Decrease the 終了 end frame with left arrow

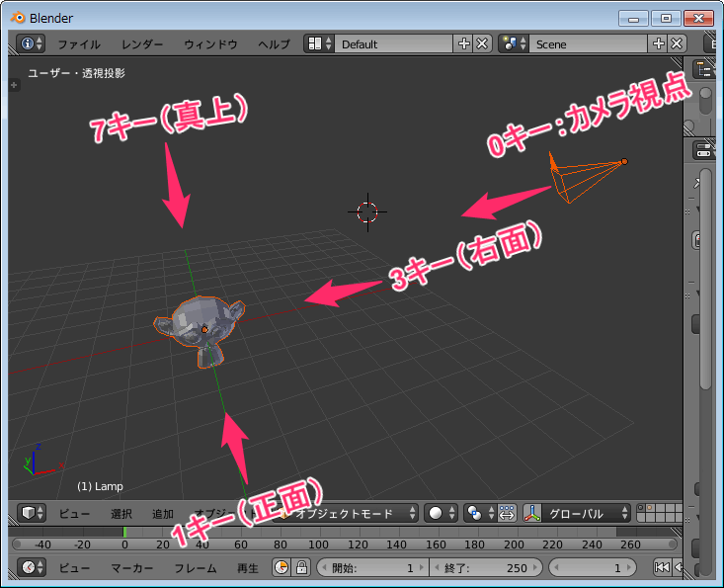[437, 567]
